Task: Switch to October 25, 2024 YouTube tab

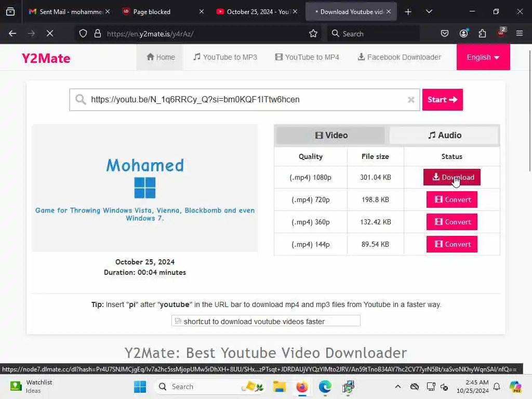Action: click(257, 11)
